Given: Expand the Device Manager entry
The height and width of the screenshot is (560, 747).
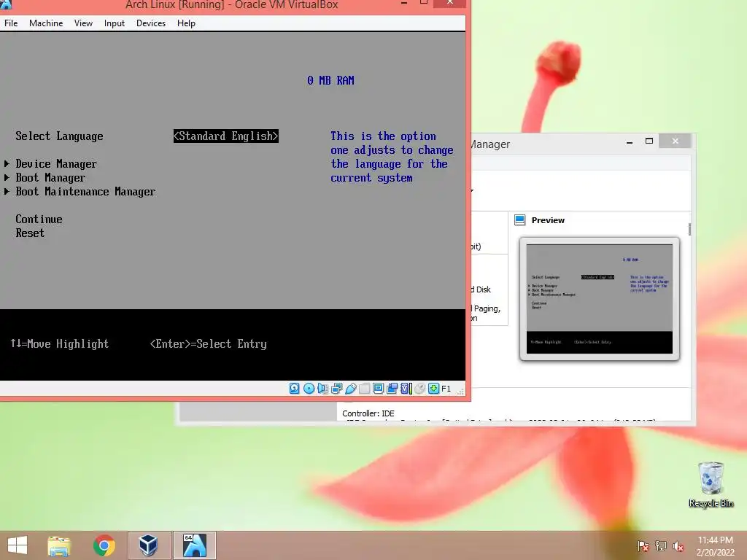Looking at the screenshot, I should pos(55,164).
